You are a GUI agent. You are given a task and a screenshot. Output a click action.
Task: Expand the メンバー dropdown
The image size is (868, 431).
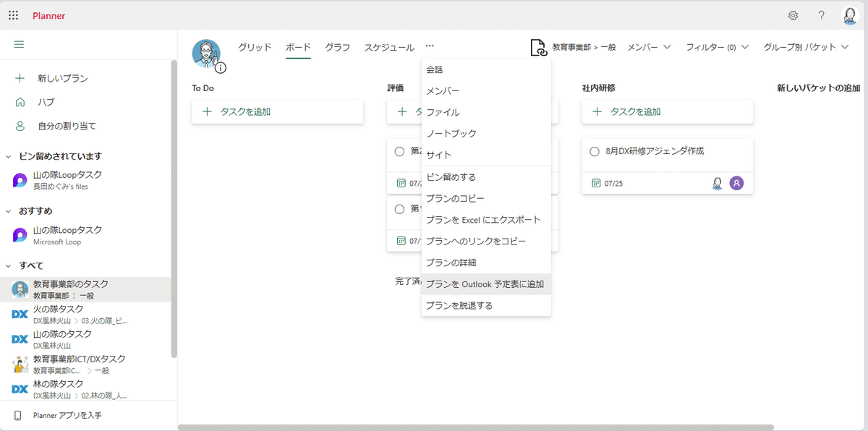click(x=649, y=47)
